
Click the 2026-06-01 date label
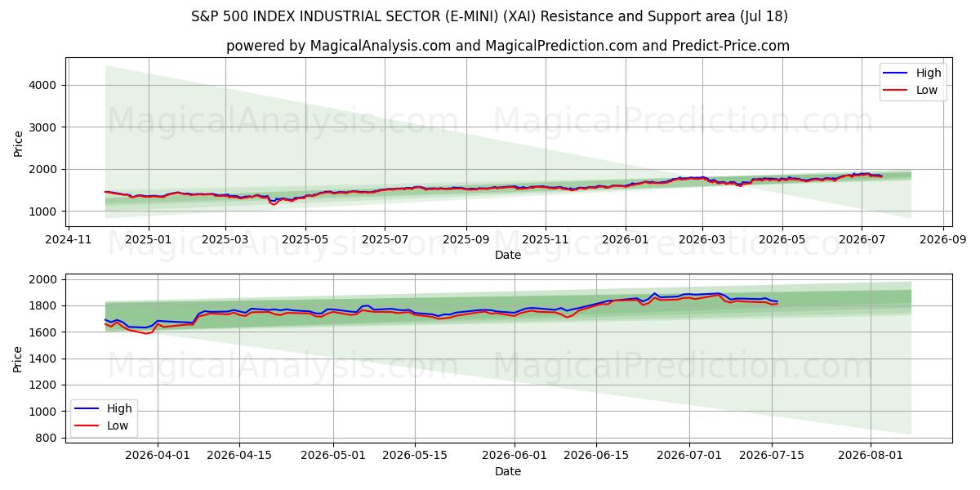point(514,457)
